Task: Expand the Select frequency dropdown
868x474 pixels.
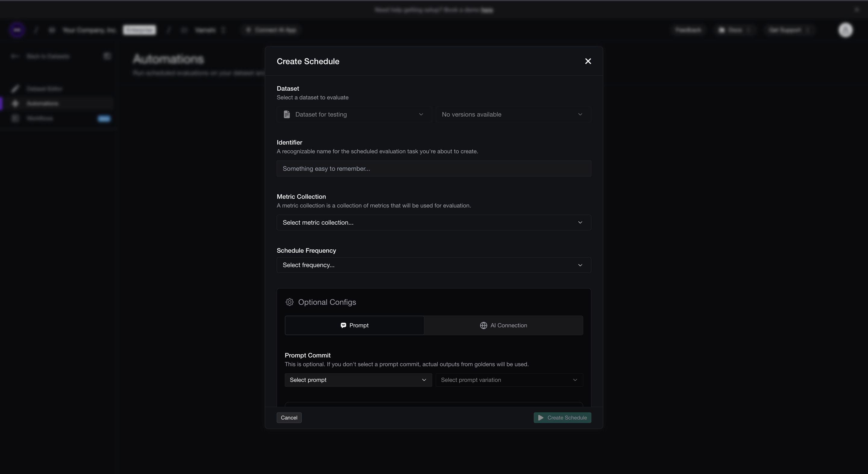Action: coord(434,265)
